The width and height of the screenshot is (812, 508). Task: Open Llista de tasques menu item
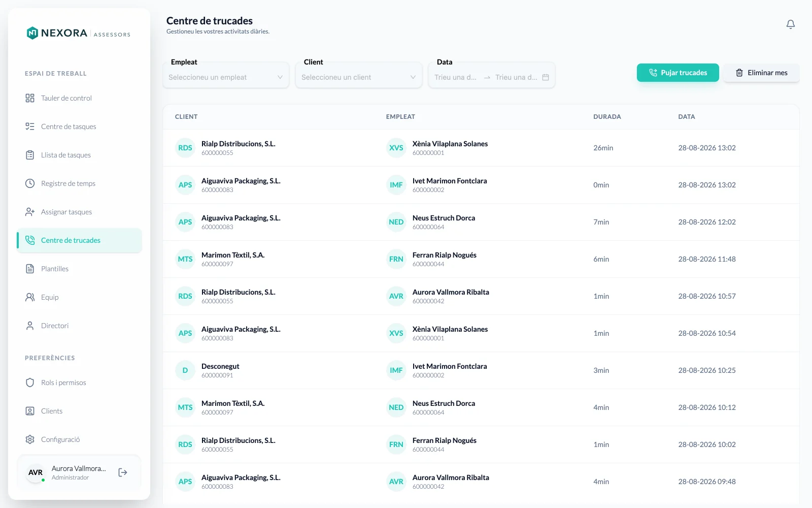(x=79, y=155)
